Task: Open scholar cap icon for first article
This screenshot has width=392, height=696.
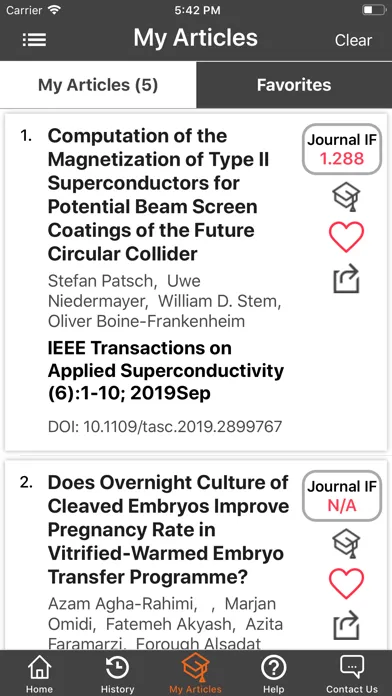Action: (x=346, y=197)
